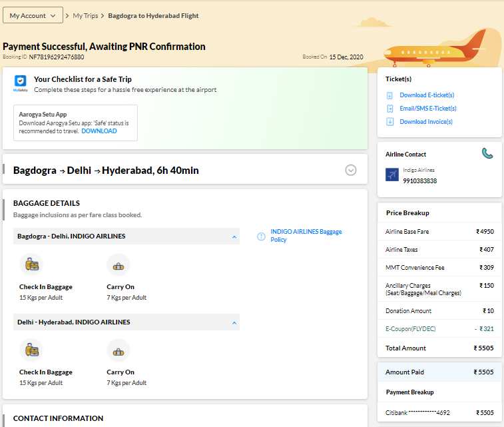Click 7 Kgs per Adult under Delhi - Hyderabad
Image resolution: width=504 pixels, height=427 pixels.
[x=126, y=382]
